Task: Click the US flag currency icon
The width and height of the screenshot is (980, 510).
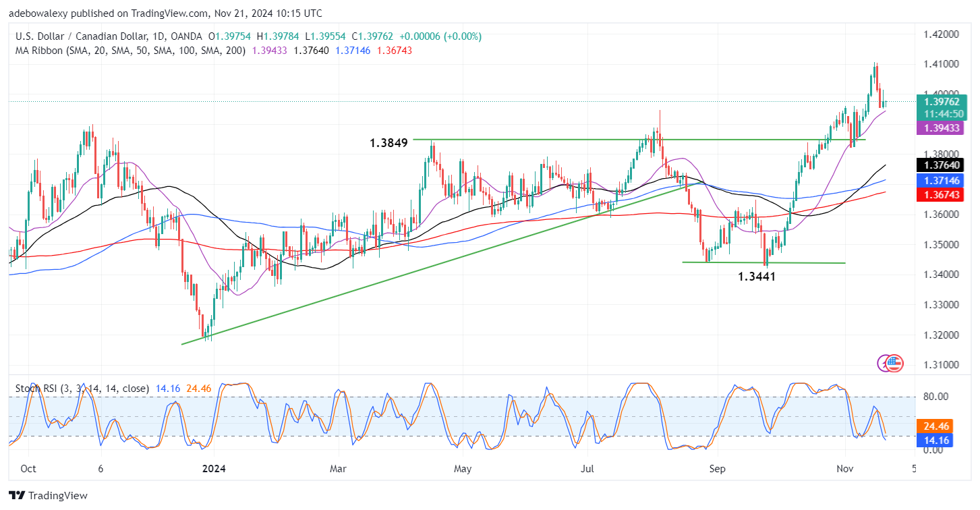Action: point(894,363)
